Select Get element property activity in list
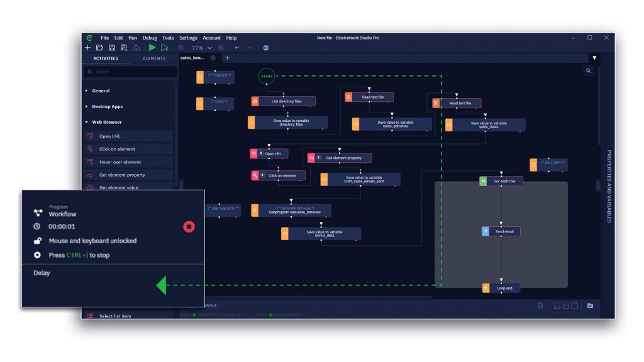This screenshot has height=362, width=644. [128, 175]
